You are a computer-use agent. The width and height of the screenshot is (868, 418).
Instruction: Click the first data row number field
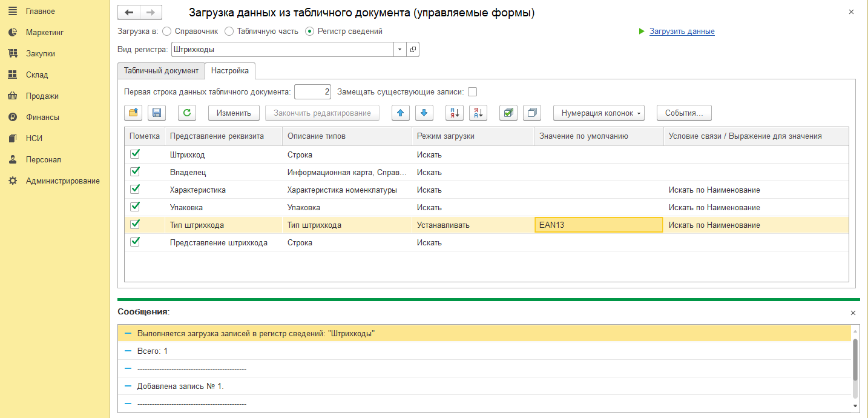click(x=312, y=92)
